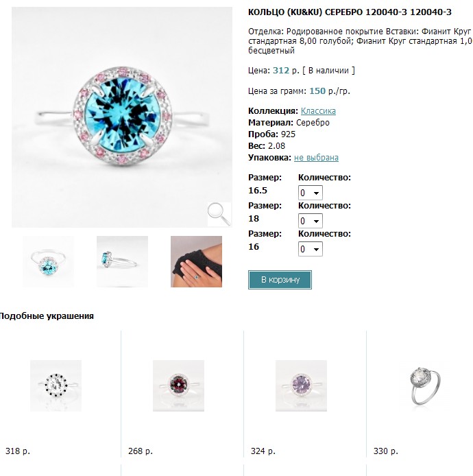473x476 pixels.
Task: Click the magnifier zoom icon on main photo
Action: pos(219,214)
